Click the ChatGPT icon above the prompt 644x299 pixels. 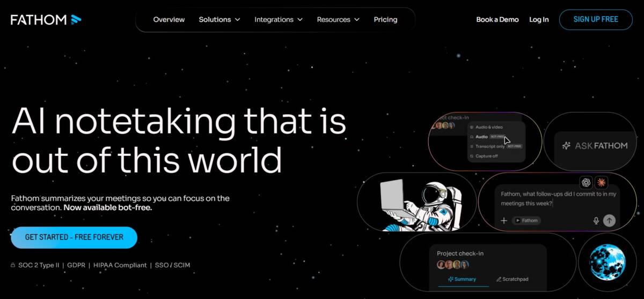[x=586, y=182]
